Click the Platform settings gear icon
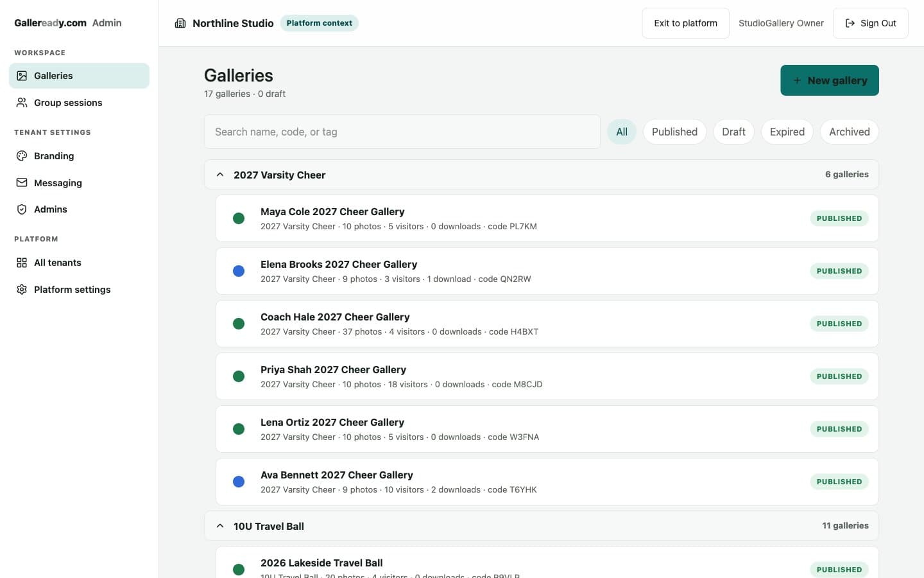 pyautogui.click(x=22, y=290)
